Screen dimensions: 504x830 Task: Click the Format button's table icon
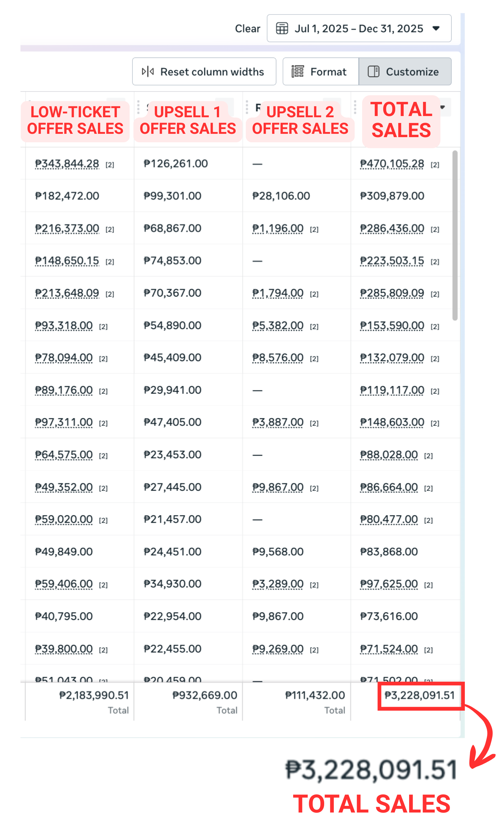pos(297,71)
